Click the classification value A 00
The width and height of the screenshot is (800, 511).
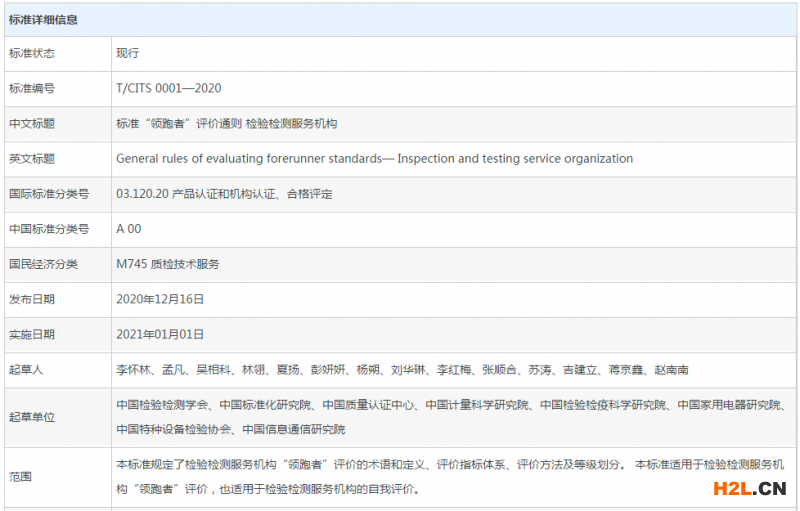[129, 229]
